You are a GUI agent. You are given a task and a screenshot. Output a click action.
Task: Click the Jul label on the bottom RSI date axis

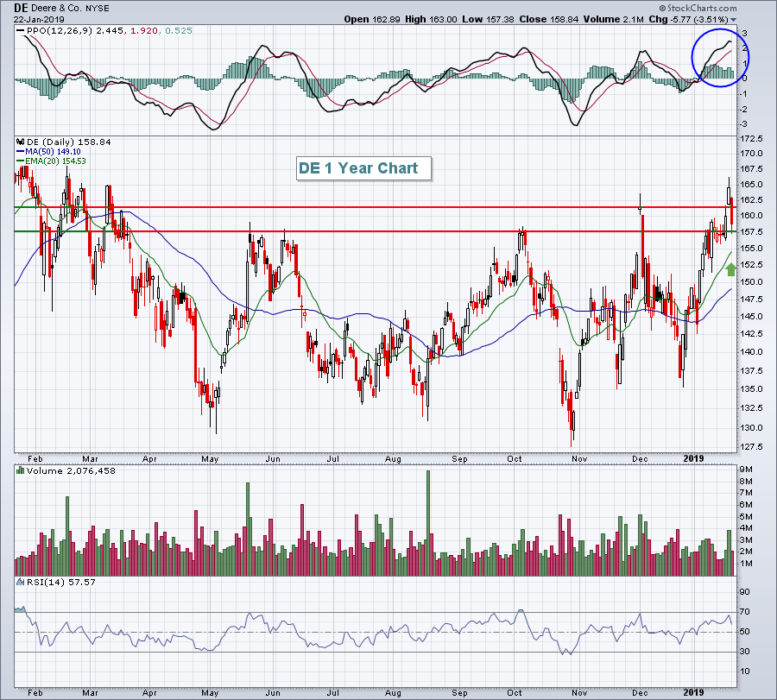click(333, 693)
